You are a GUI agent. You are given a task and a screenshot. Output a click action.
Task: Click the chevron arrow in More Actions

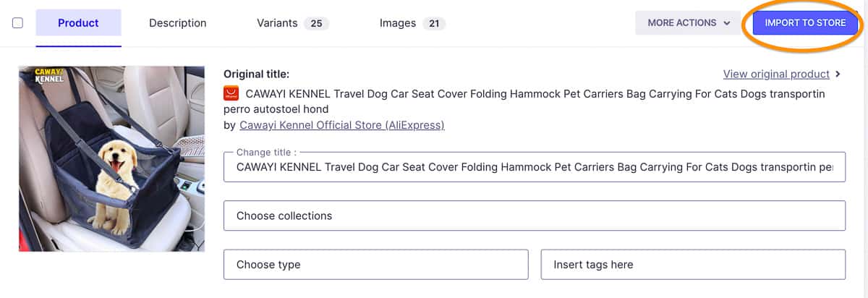(726, 23)
